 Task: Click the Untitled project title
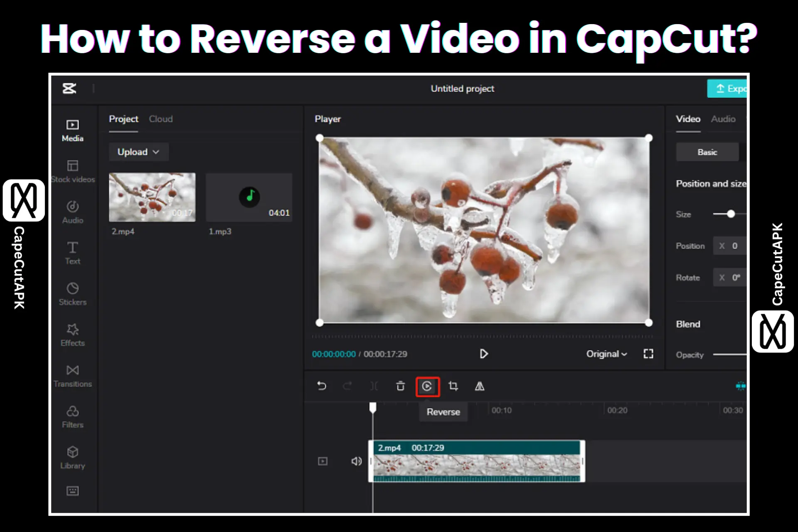(x=463, y=89)
